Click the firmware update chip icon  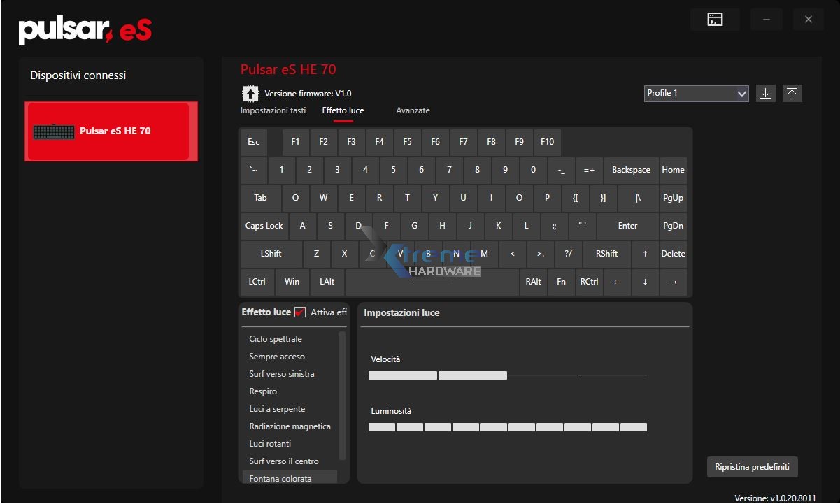pyautogui.click(x=250, y=94)
